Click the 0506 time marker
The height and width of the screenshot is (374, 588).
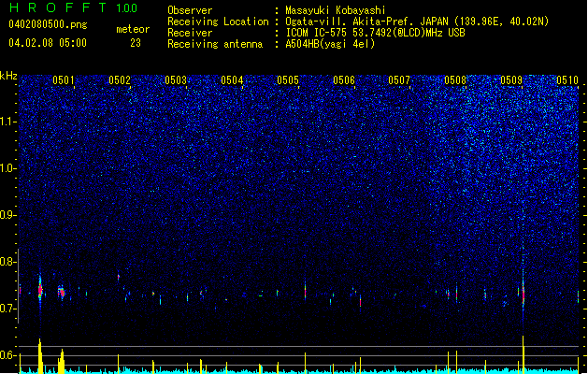[x=344, y=80]
